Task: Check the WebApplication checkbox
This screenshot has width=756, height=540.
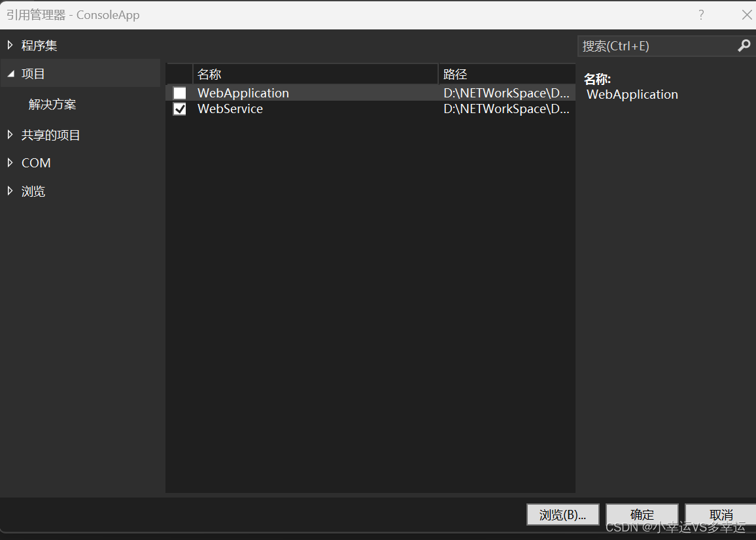Action: [179, 93]
